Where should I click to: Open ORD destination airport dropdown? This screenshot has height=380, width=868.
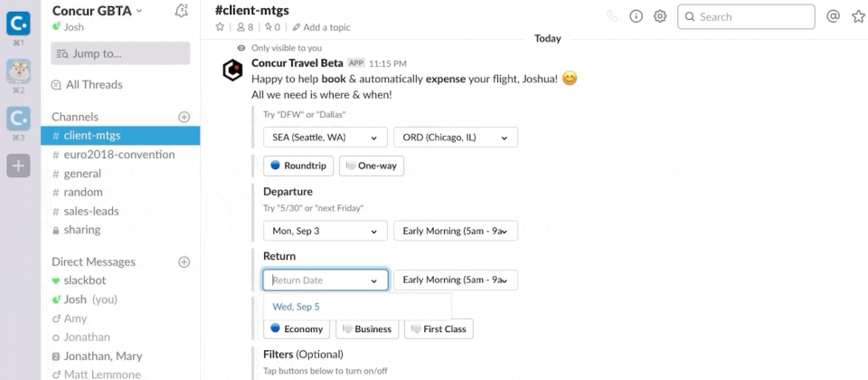455,138
